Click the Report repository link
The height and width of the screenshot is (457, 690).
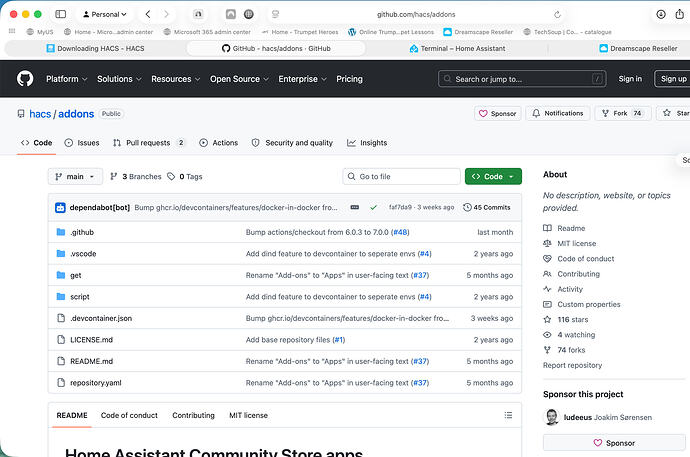click(572, 365)
